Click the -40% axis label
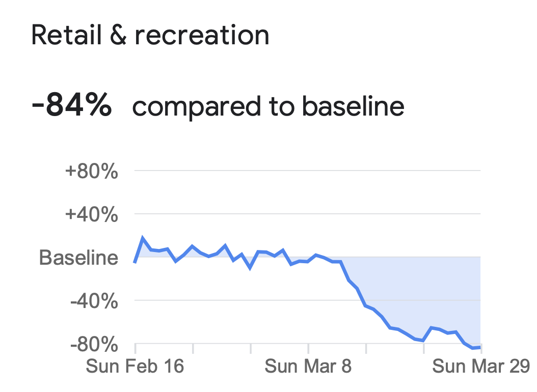 coord(94,301)
